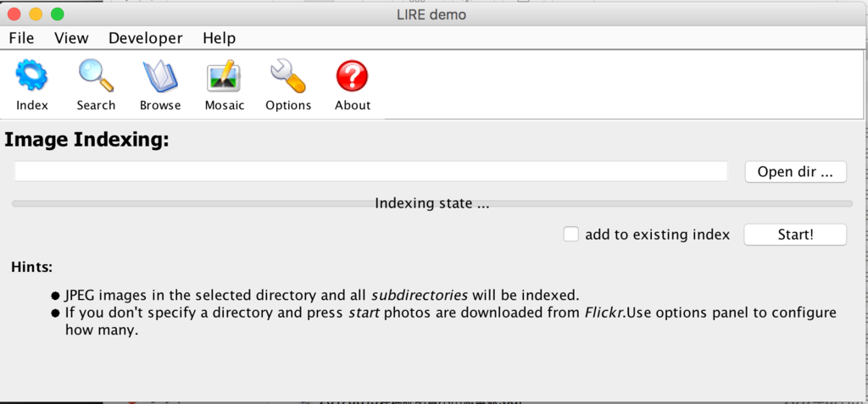Click the Index gear icon
Image resolution: width=868 pixels, height=404 pixels.
point(32,78)
